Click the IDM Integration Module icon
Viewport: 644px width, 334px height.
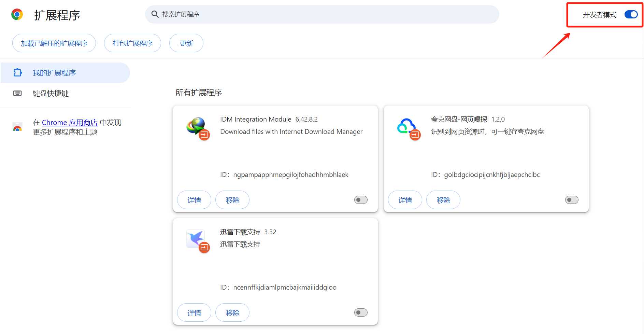(x=196, y=126)
